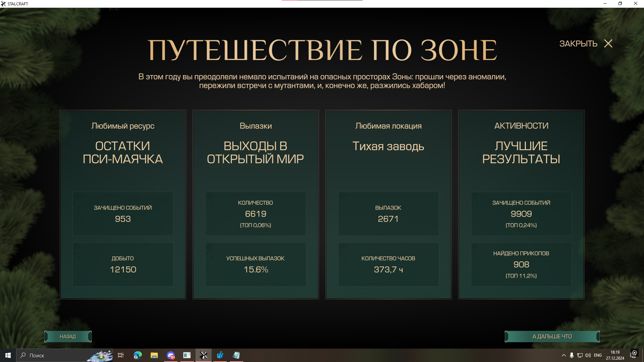Click the ЗАКРЫТЬ close button

[586, 44]
